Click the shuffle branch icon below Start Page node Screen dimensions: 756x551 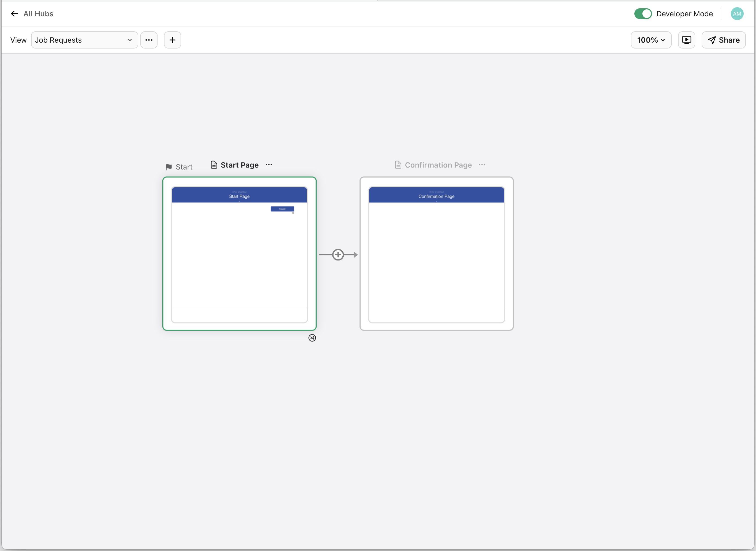[312, 337]
